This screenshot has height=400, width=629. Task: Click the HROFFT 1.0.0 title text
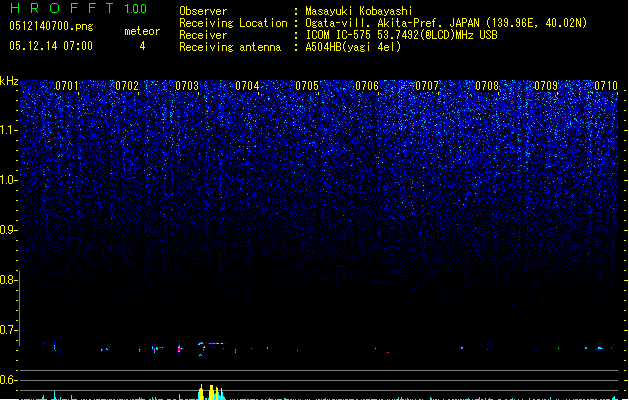click(x=79, y=8)
